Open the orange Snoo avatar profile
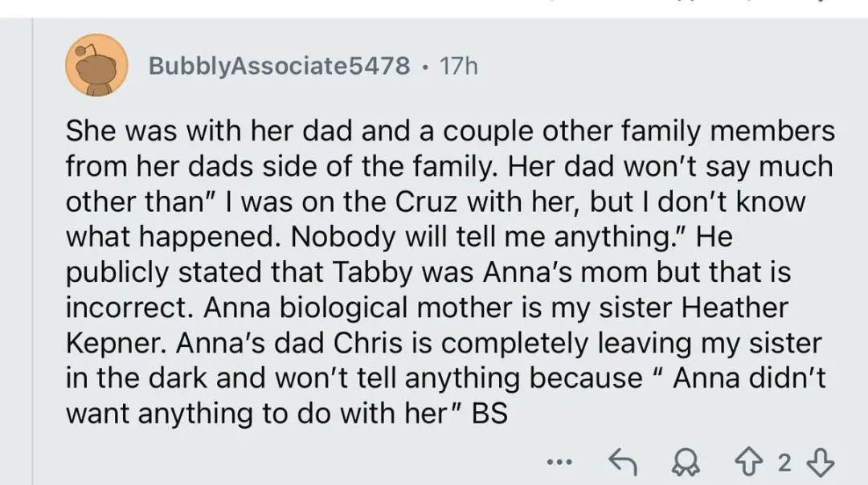Viewport: 868px width, 485px height. (96, 66)
